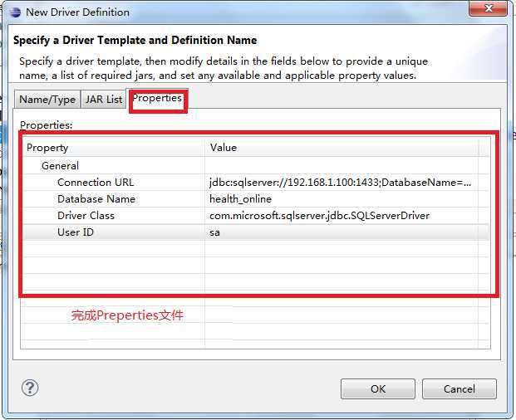Select the Properties tab

point(157,99)
